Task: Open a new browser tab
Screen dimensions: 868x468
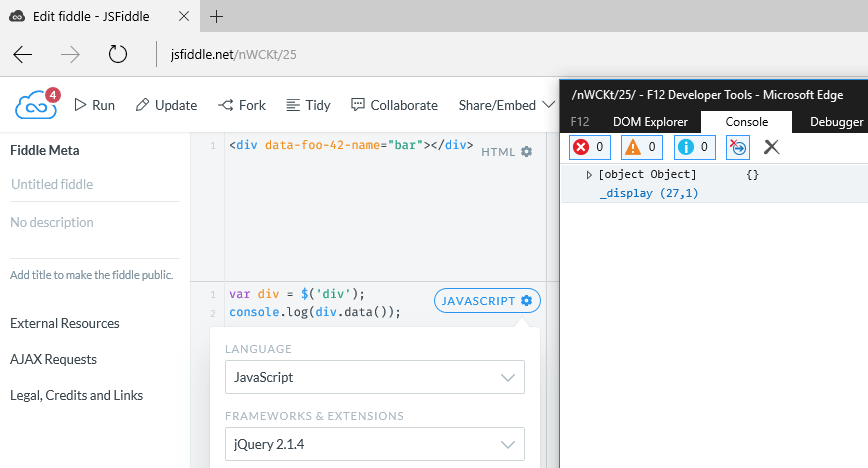Action: pos(216,17)
